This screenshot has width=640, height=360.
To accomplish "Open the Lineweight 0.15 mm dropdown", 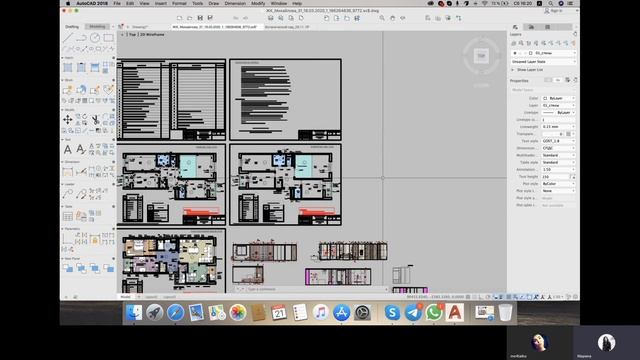I will (x=558, y=127).
